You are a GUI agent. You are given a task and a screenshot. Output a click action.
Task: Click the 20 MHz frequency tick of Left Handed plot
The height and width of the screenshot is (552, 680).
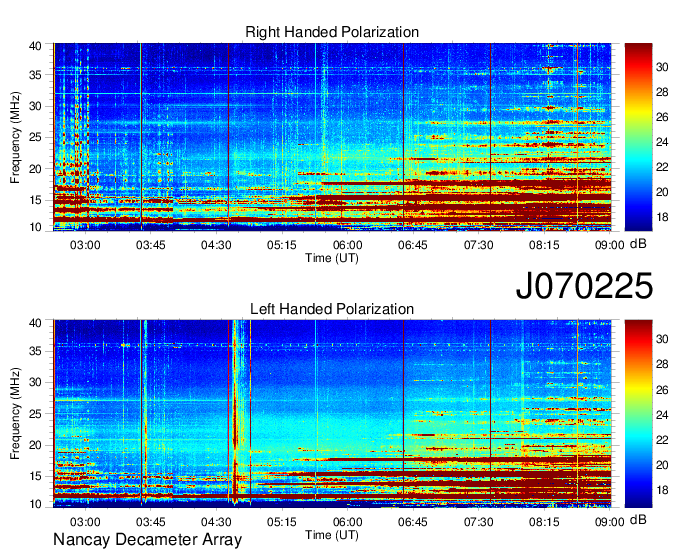[35, 445]
